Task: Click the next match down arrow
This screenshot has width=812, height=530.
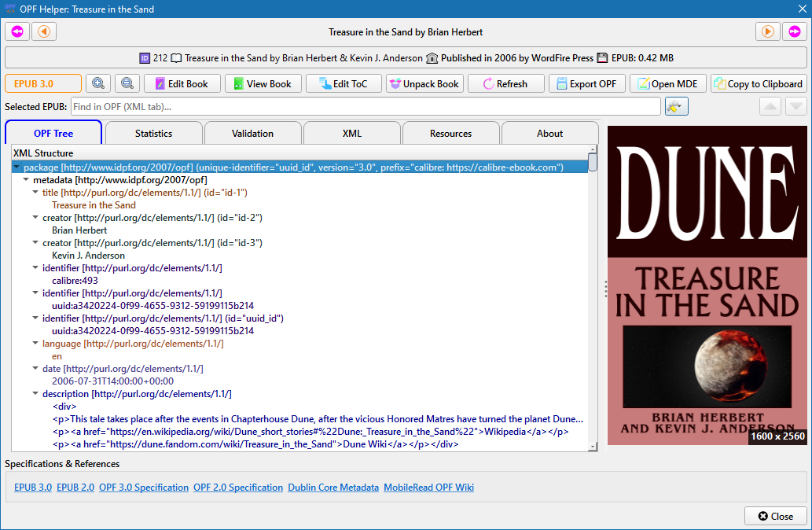Action: coord(796,106)
